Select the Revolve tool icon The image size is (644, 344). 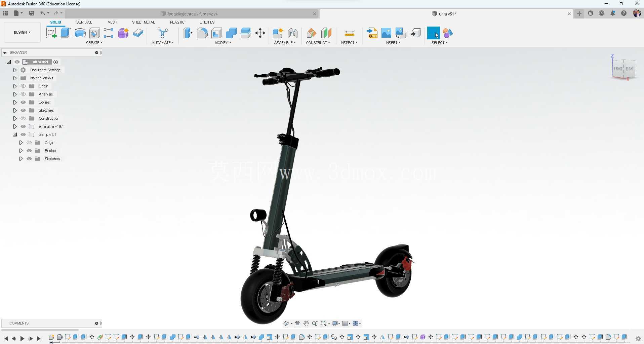pyautogui.click(x=80, y=33)
